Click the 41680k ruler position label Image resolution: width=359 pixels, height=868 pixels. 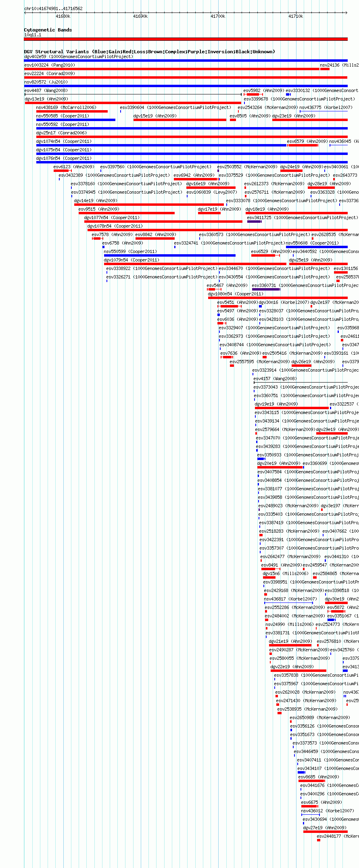tap(63, 16)
